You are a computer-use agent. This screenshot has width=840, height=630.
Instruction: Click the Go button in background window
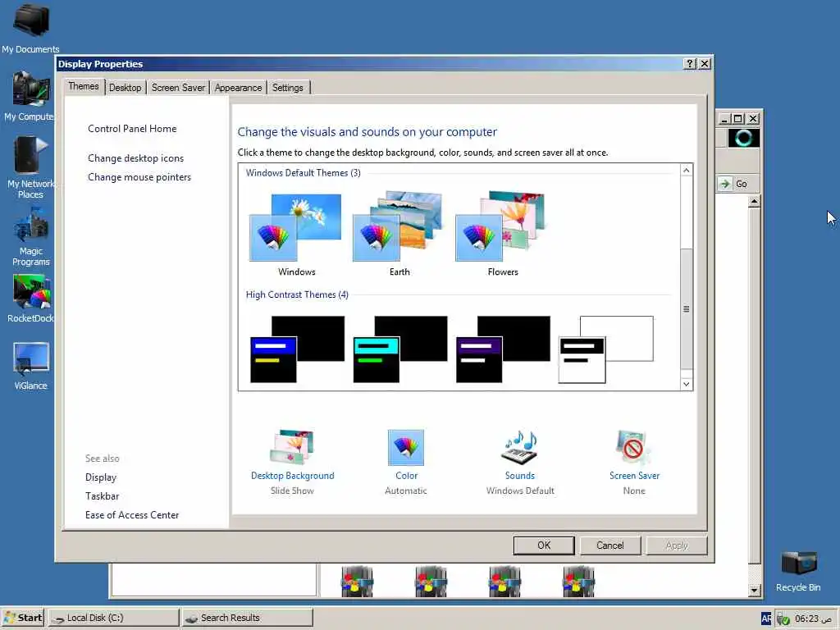pyautogui.click(x=738, y=184)
